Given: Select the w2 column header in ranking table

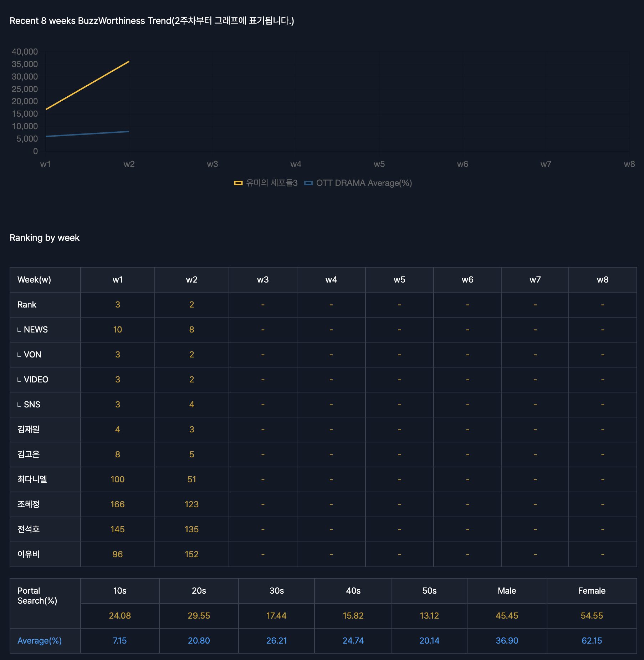Looking at the screenshot, I should tap(191, 280).
